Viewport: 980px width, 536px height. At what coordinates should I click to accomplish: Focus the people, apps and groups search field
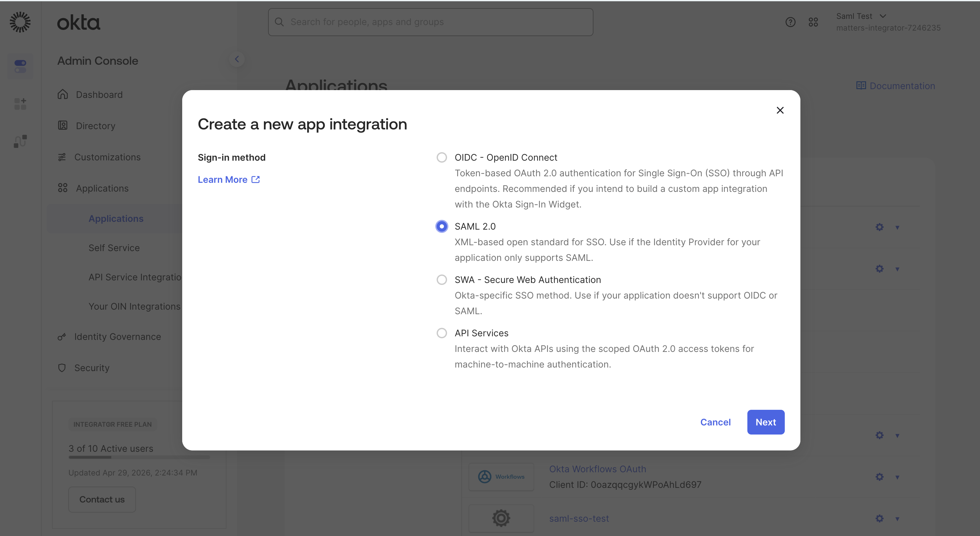[x=430, y=22]
